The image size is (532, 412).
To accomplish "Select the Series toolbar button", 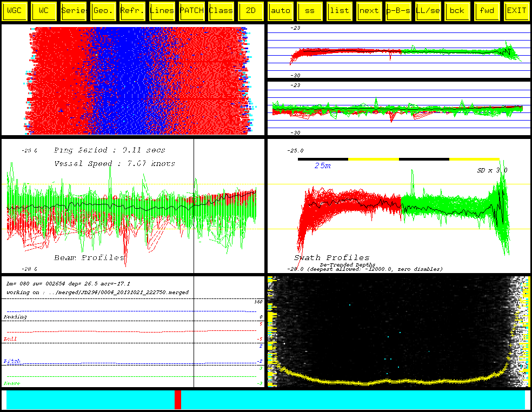I will pos(74,11).
